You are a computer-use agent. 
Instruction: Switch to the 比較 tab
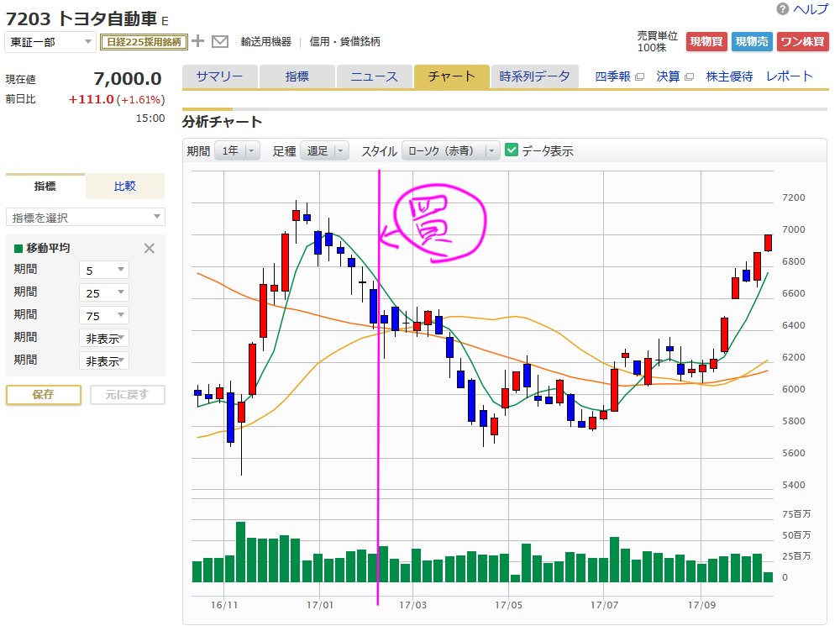tap(124, 186)
